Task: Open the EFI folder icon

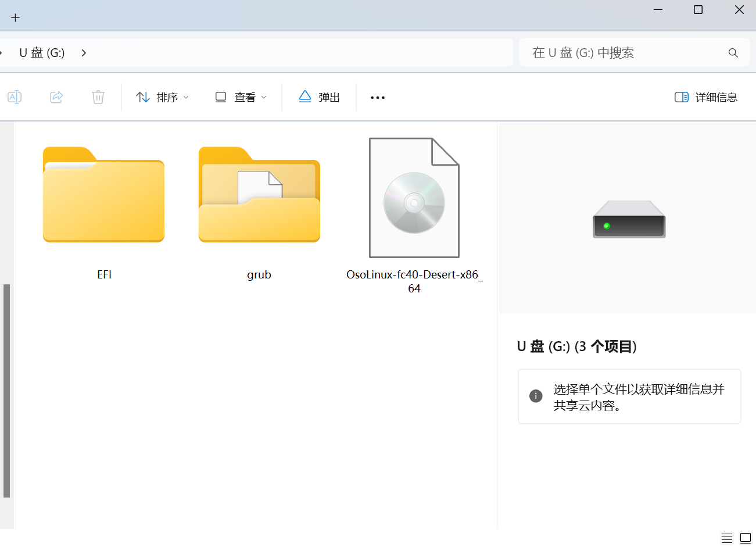Action: tap(103, 195)
